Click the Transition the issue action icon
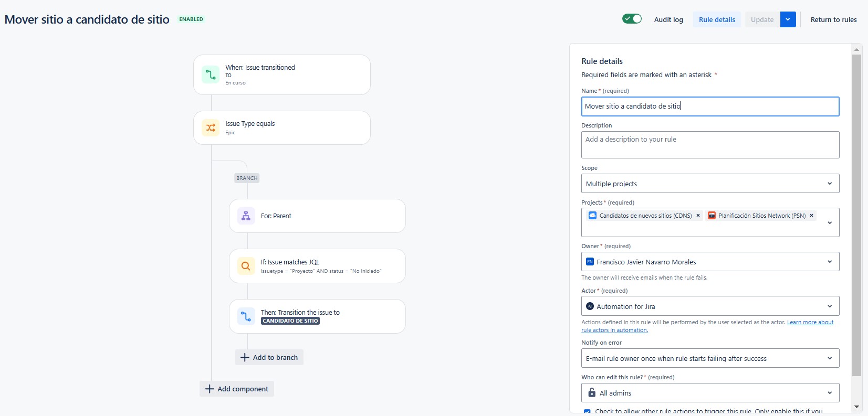Viewport: 868px width, 416px height. (x=246, y=316)
